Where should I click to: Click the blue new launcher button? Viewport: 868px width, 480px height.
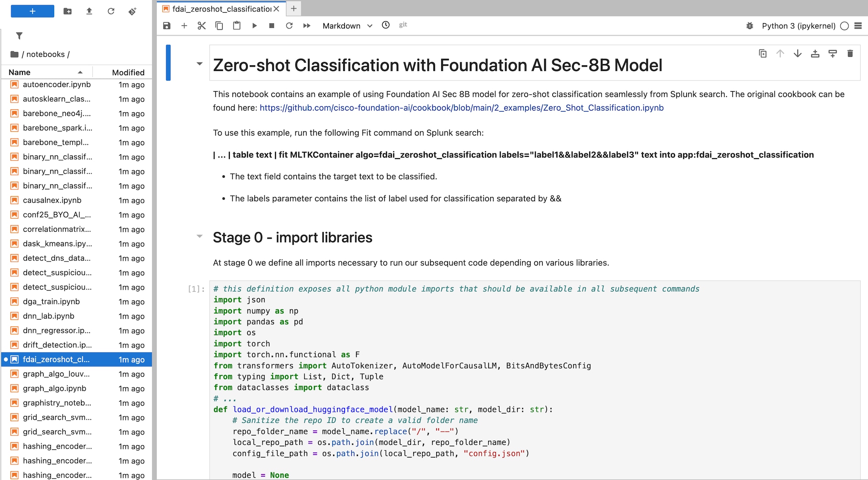point(33,11)
